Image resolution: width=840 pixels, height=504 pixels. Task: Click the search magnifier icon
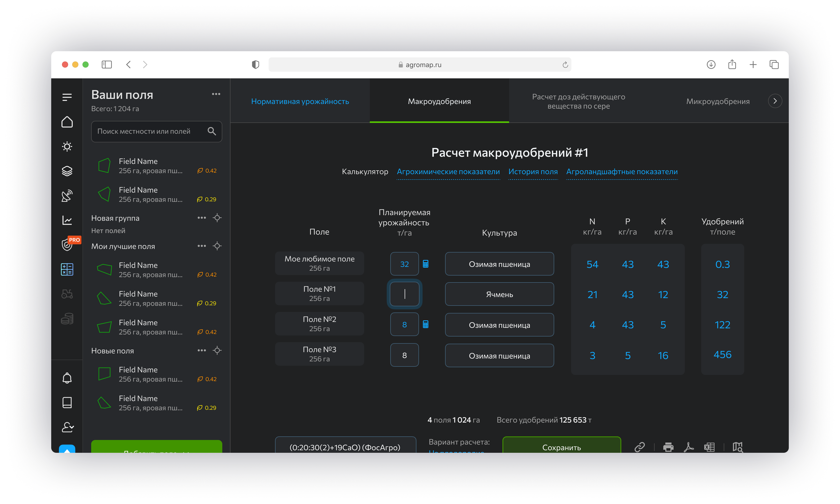tap(212, 131)
